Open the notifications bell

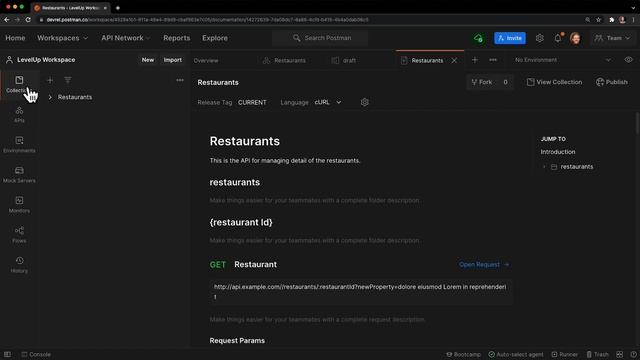(558, 38)
